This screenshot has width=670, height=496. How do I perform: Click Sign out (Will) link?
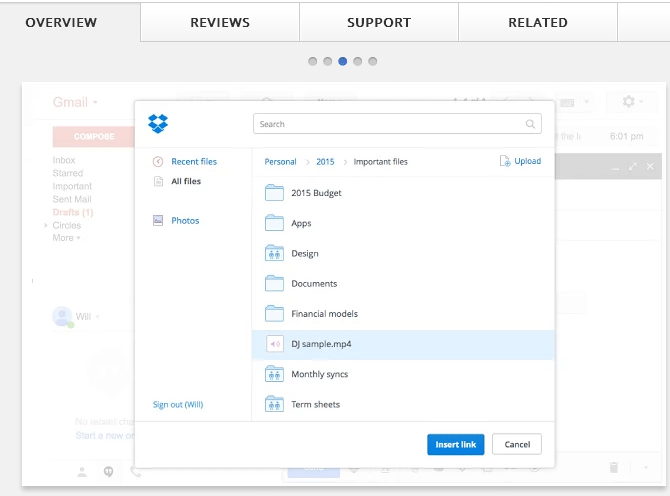coord(178,405)
